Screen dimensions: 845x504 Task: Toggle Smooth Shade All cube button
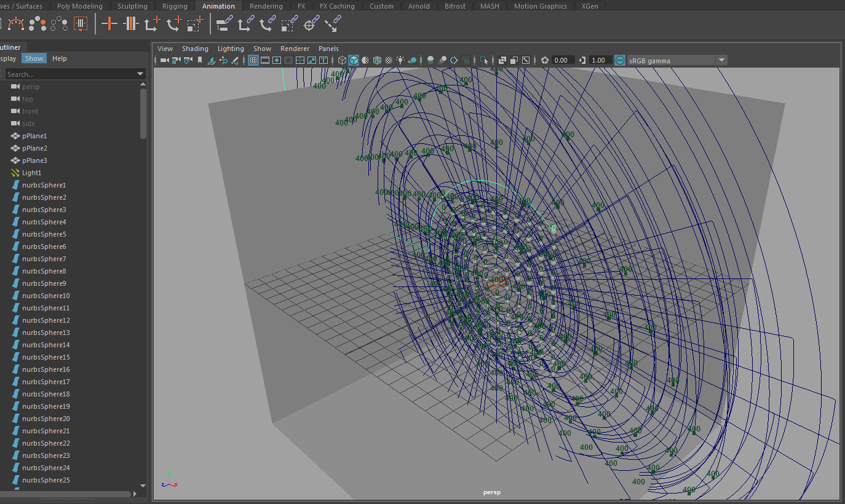354,60
